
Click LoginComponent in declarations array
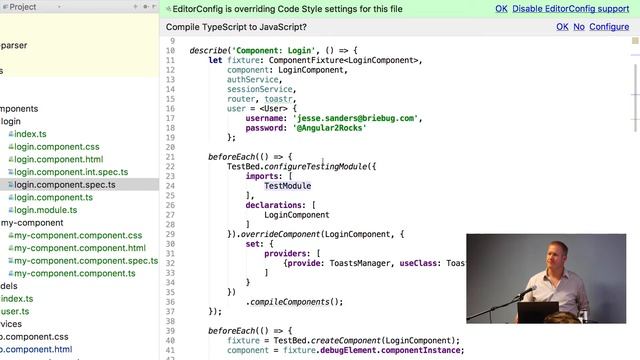[296, 215]
